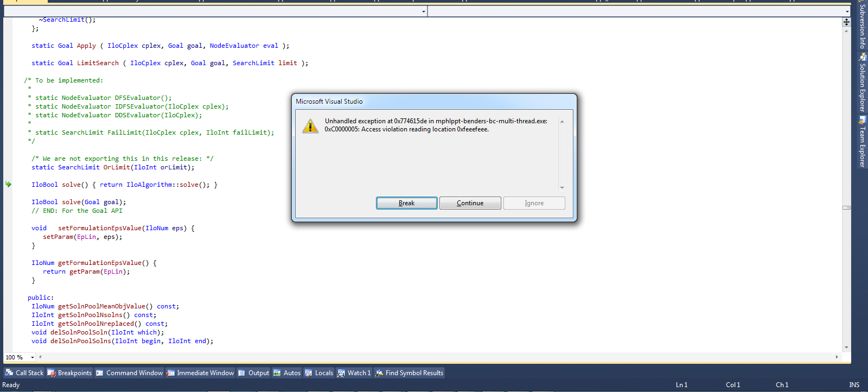868x392 pixels.
Task: Click the INS indicator in status bar
Action: coord(854,385)
